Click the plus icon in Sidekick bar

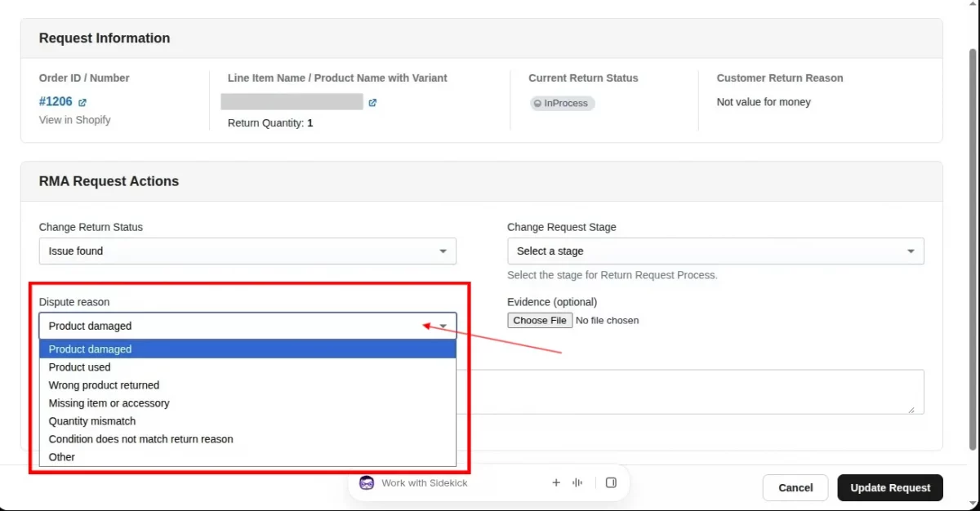pyautogui.click(x=556, y=482)
